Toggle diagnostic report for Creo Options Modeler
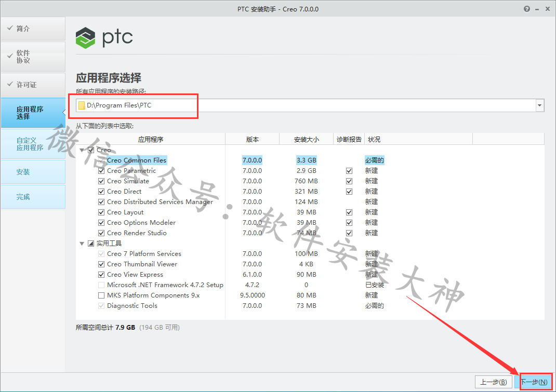Viewport: 556px width, 392px height. click(349, 223)
